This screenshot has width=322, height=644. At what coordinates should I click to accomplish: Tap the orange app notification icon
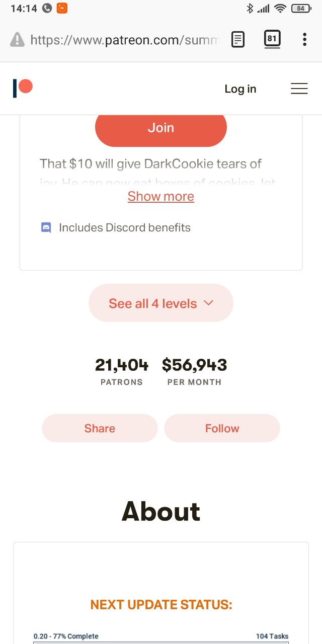point(62,8)
